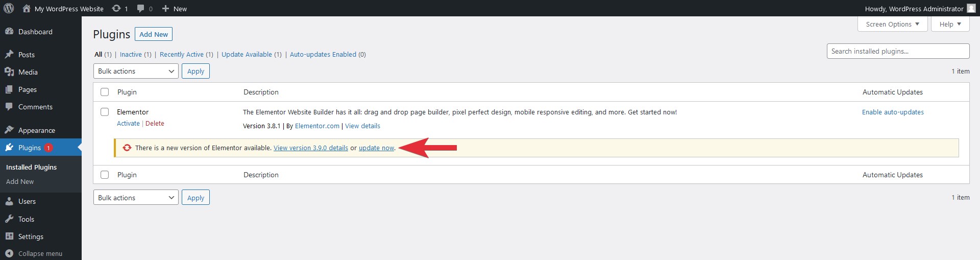
Task: Click the Media icon in sidebar
Action: [x=9, y=72]
